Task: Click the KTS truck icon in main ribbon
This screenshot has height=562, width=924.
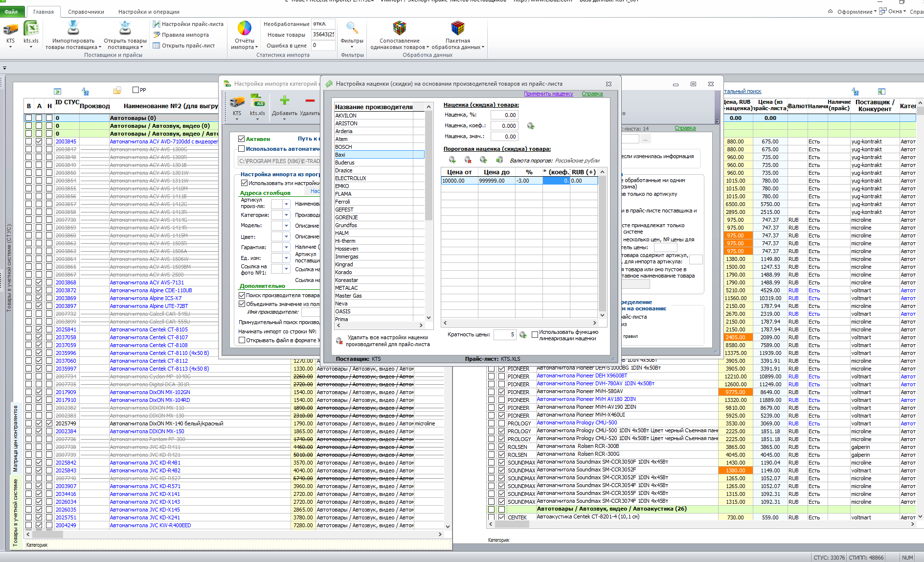Action: point(10,29)
